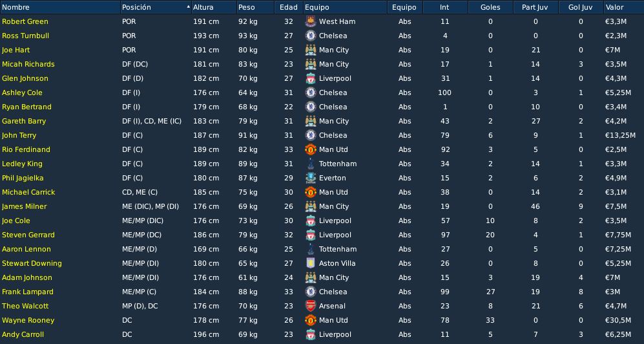Click Liverpool badge in Andy Carroll row

pos(311,334)
